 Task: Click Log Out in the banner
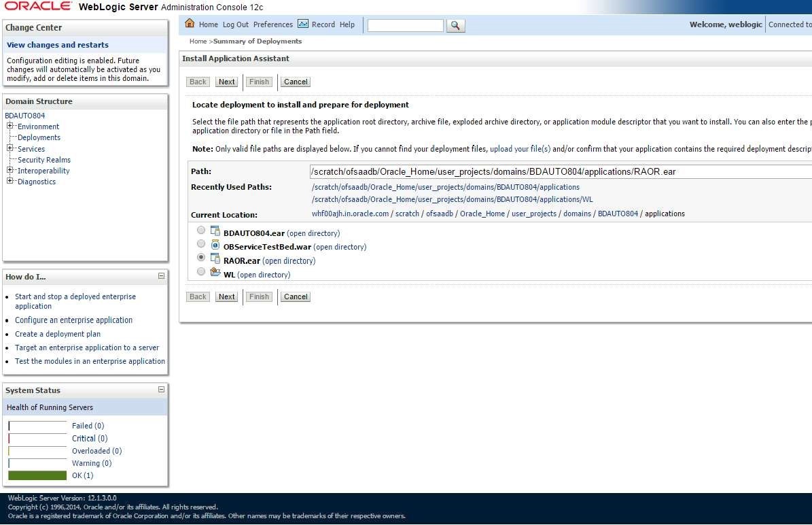(236, 24)
